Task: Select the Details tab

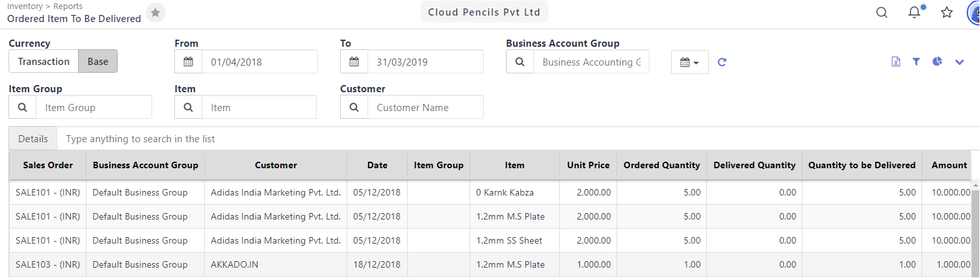Action: coord(33,138)
